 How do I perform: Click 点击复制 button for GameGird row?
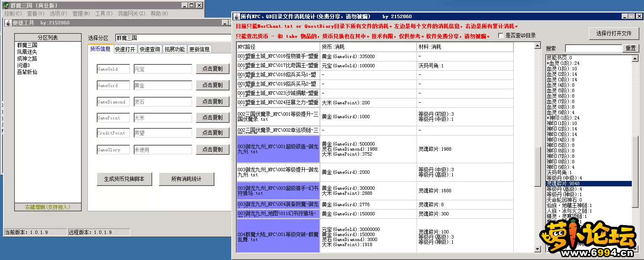(x=212, y=85)
